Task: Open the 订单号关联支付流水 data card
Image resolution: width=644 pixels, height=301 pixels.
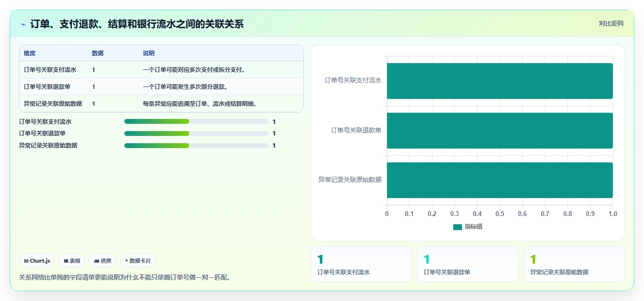Action: (x=361, y=264)
